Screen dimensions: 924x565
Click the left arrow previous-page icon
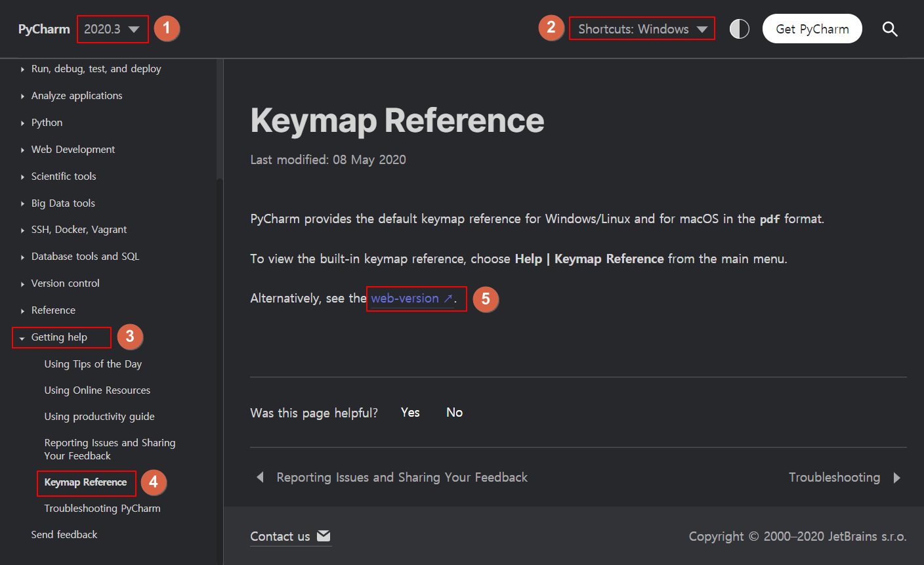pos(260,477)
